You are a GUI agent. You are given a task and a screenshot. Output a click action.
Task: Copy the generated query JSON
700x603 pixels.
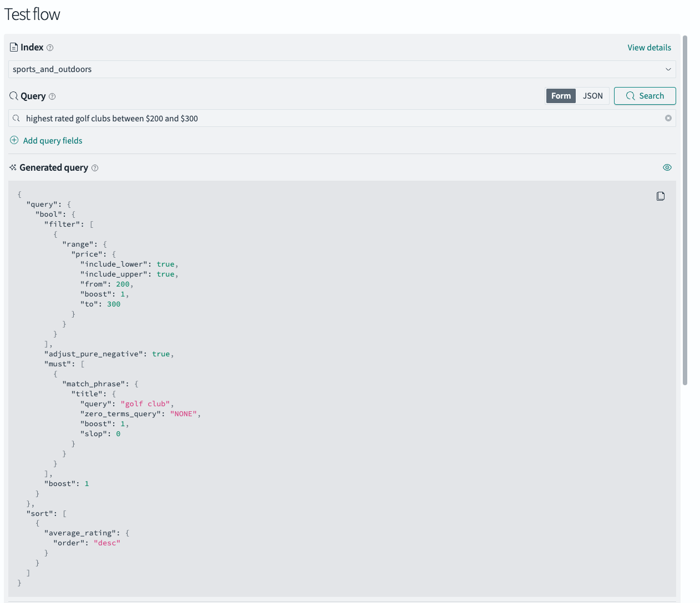pyautogui.click(x=661, y=196)
